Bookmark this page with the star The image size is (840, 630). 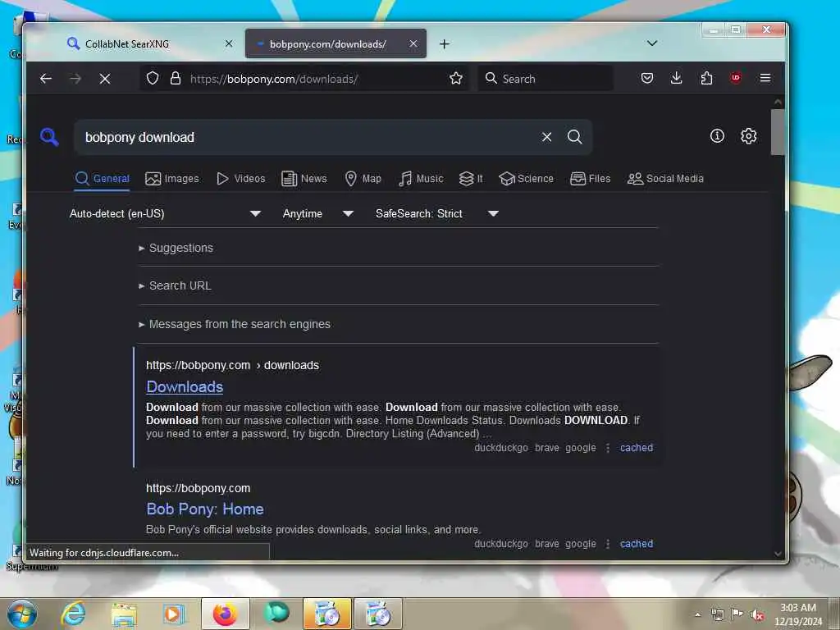[456, 79]
